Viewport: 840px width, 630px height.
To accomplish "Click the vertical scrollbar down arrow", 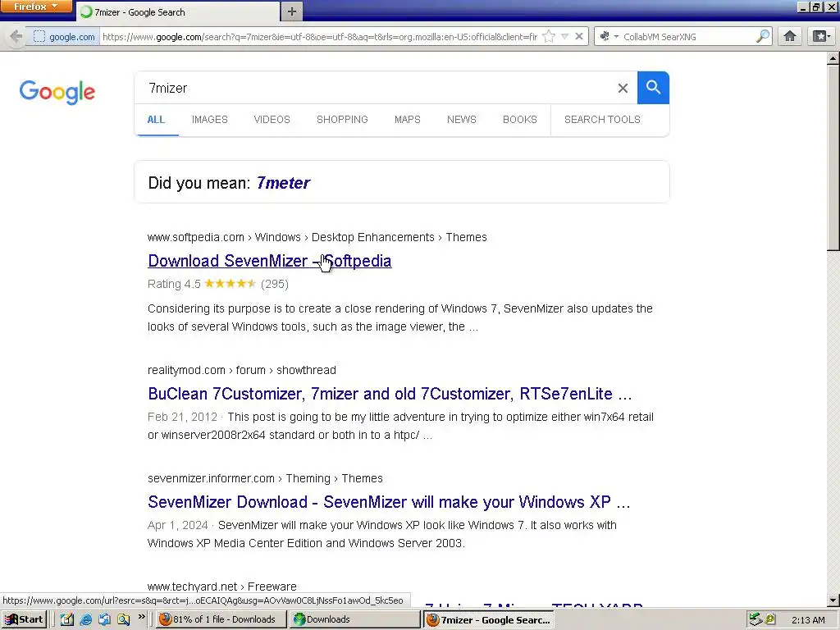I will click(833, 600).
